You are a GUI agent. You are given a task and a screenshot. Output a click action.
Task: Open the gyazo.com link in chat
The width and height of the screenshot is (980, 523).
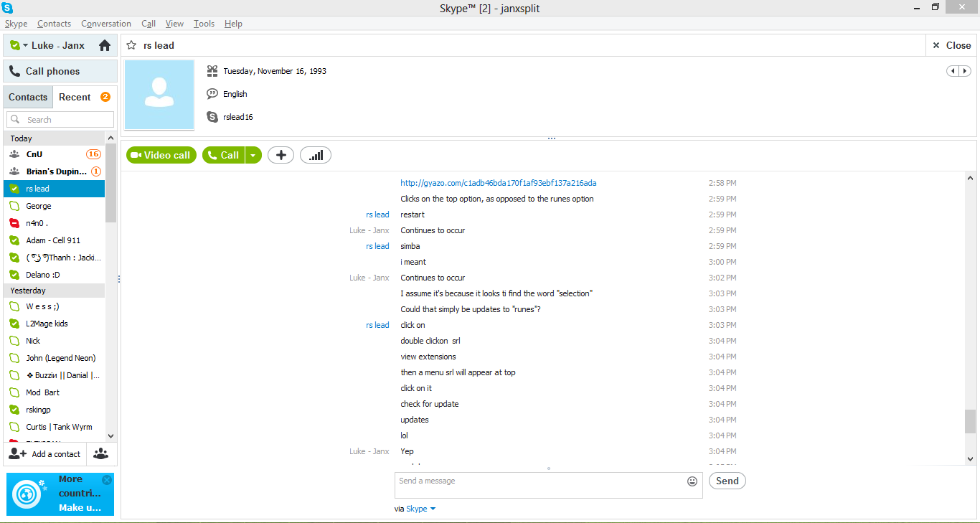(x=499, y=183)
